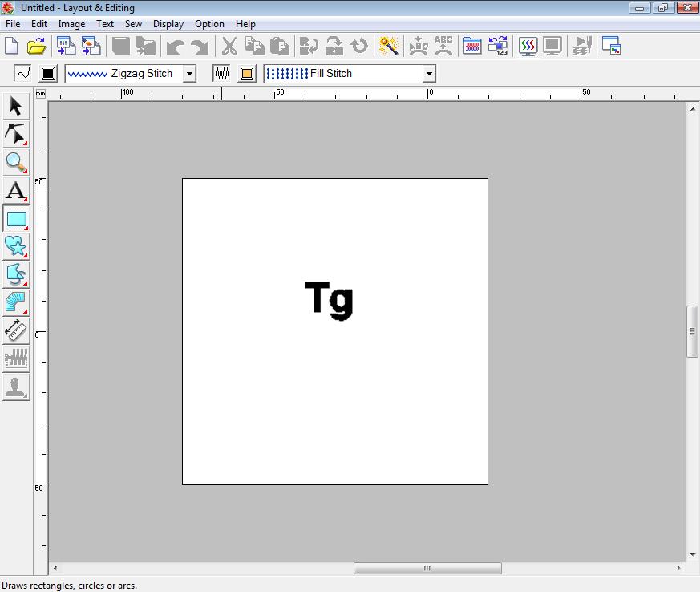Image resolution: width=700 pixels, height=592 pixels.
Task: Select the heart and star shapes tool
Action: click(x=16, y=246)
